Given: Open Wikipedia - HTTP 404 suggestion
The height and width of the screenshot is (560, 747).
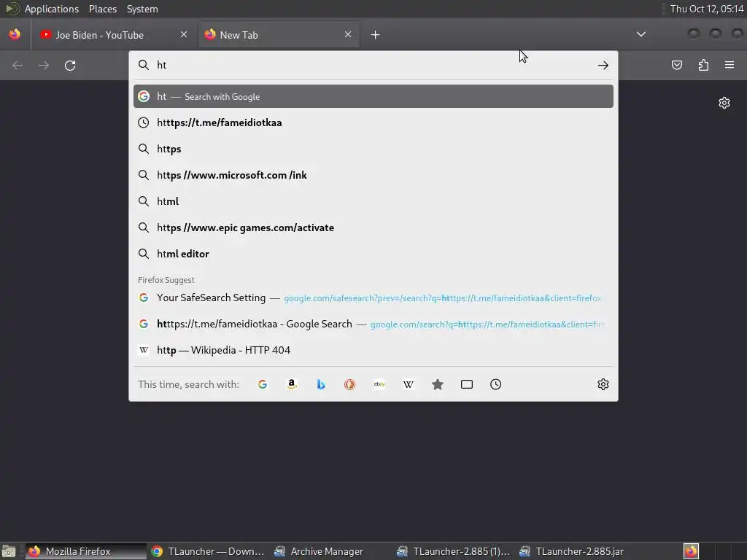Looking at the screenshot, I should (373, 350).
